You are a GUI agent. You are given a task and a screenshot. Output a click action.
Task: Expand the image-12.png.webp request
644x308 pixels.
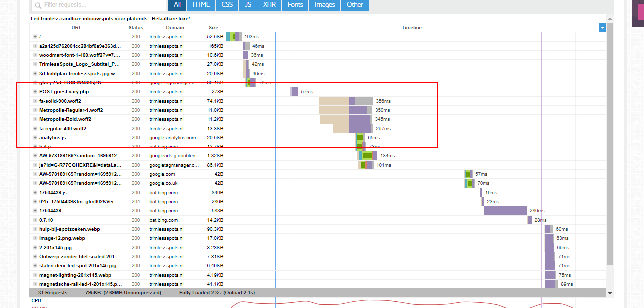(x=35, y=238)
